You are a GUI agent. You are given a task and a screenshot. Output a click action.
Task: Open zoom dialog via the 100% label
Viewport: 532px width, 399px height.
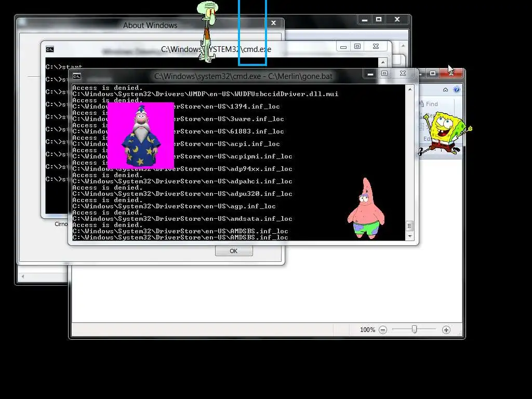(x=367, y=330)
